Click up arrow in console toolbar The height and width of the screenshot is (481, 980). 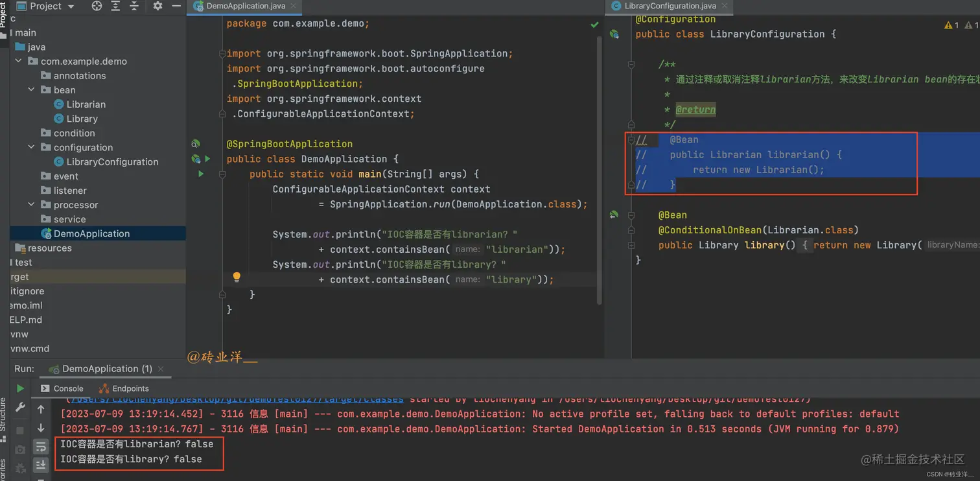tap(41, 409)
